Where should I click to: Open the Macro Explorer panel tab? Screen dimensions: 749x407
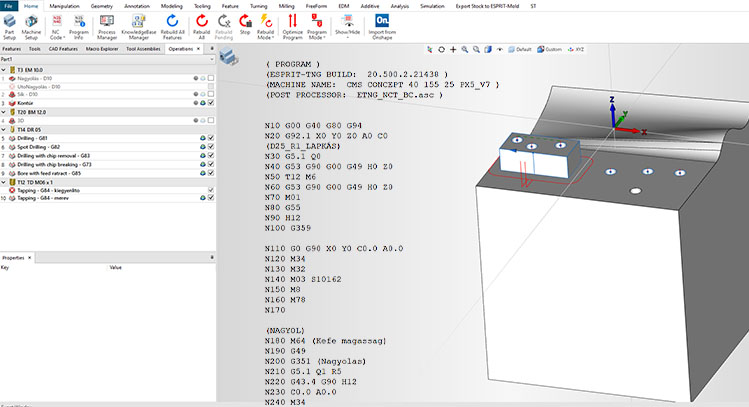[x=102, y=49]
